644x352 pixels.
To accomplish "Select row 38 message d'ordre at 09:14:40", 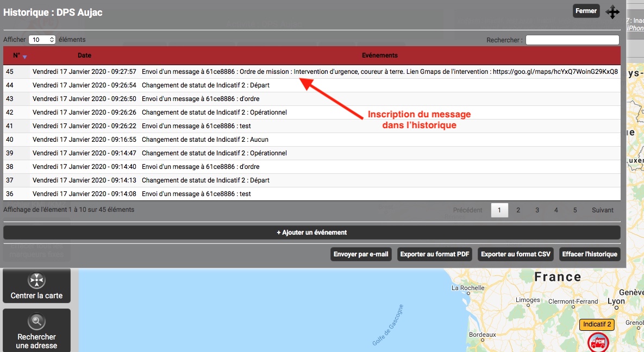I will 312,166.
